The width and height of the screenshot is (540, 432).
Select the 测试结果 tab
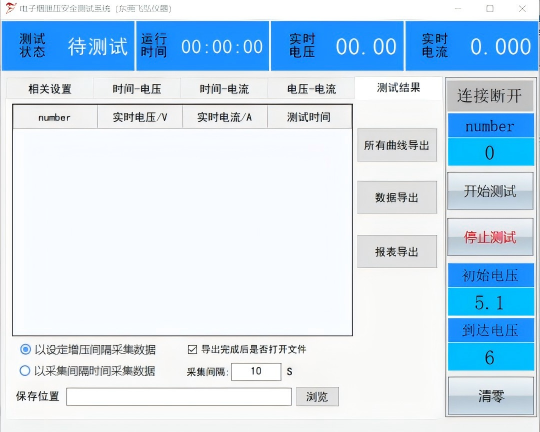pyautogui.click(x=398, y=88)
